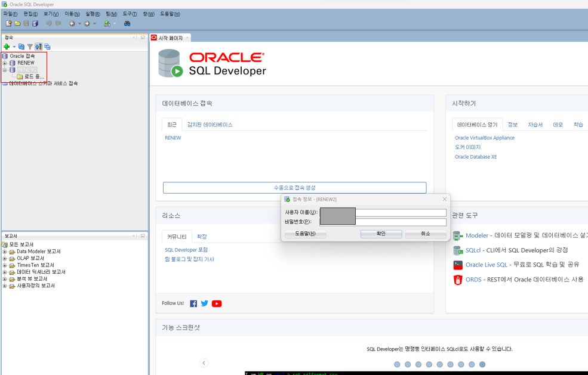Click the Save disk toolbar icon
This screenshot has width=588, height=375.
pos(26,23)
